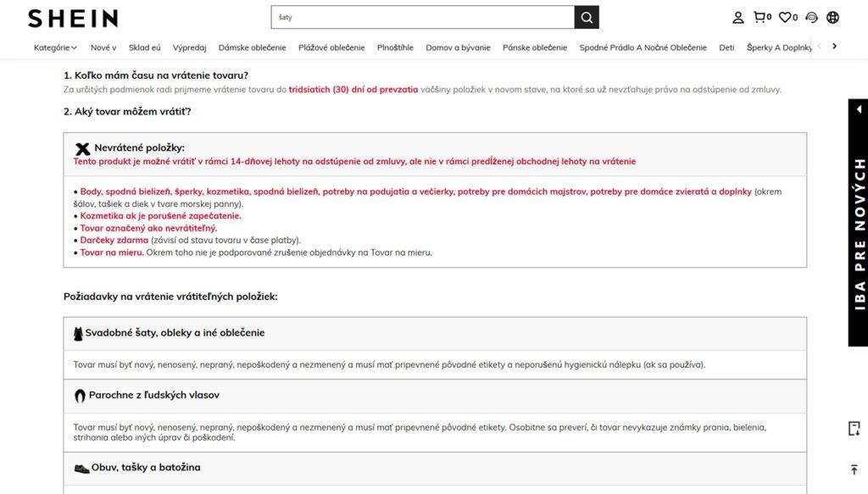
Task: Click the search magnifier button
Action: (x=587, y=18)
